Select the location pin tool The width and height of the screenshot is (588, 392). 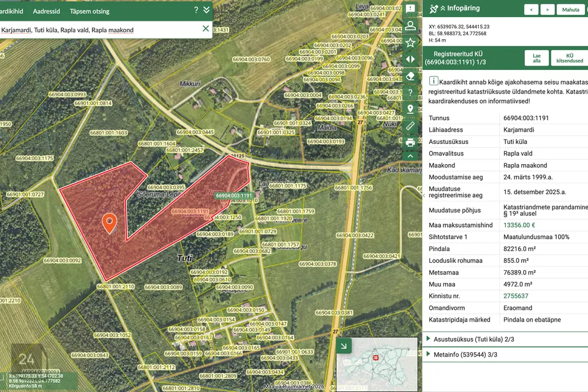click(410, 109)
